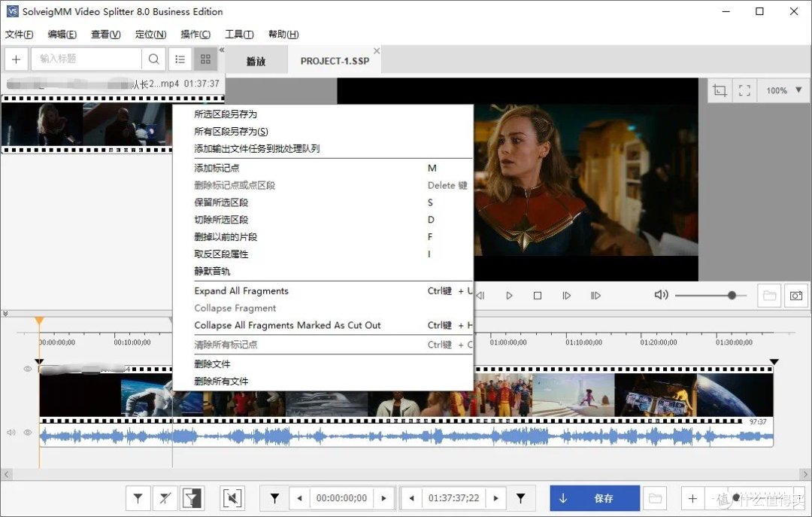Click the 输入标题 search field
This screenshot has width=812, height=517.
(x=86, y=59)
